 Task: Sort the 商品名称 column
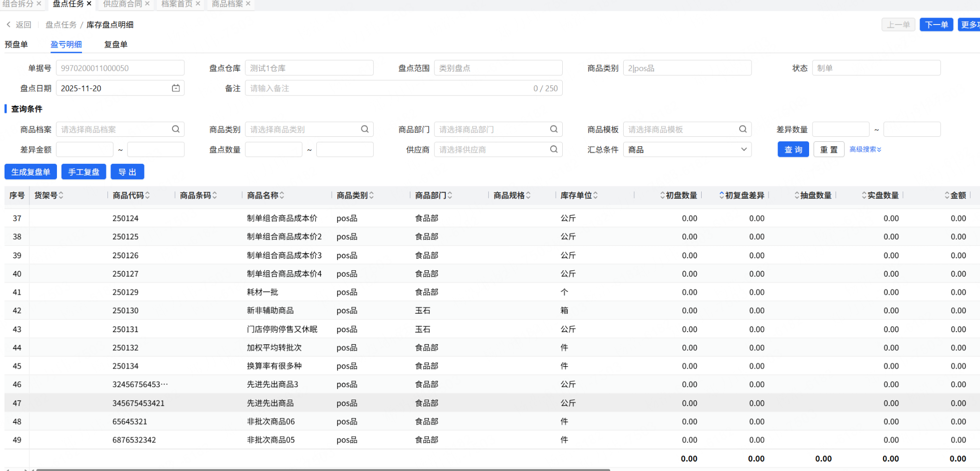coord(282,195)
